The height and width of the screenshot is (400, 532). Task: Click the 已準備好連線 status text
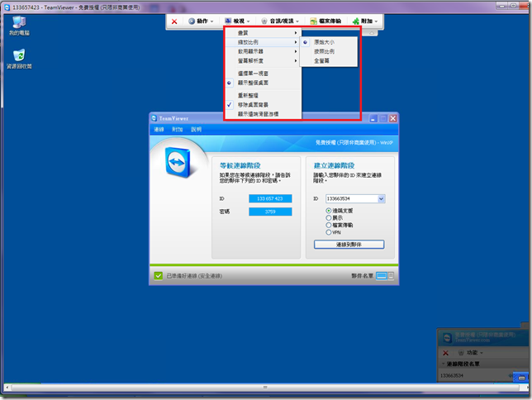pyautogui.click(x=194, y=276)
